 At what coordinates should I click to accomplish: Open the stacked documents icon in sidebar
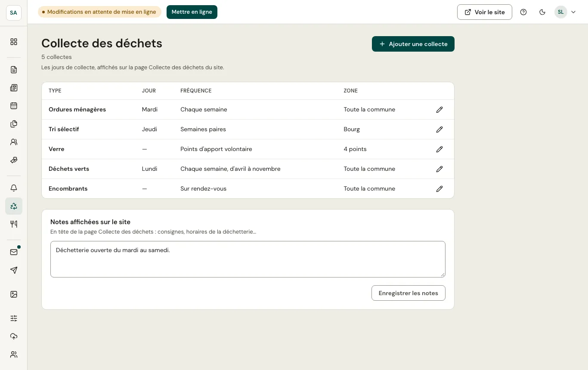click(x=14, y=124)
